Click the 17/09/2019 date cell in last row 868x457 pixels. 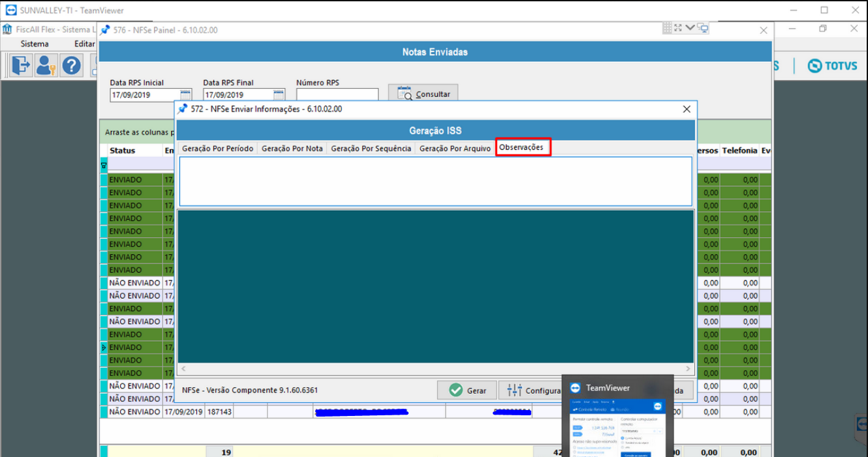point(183,412)
